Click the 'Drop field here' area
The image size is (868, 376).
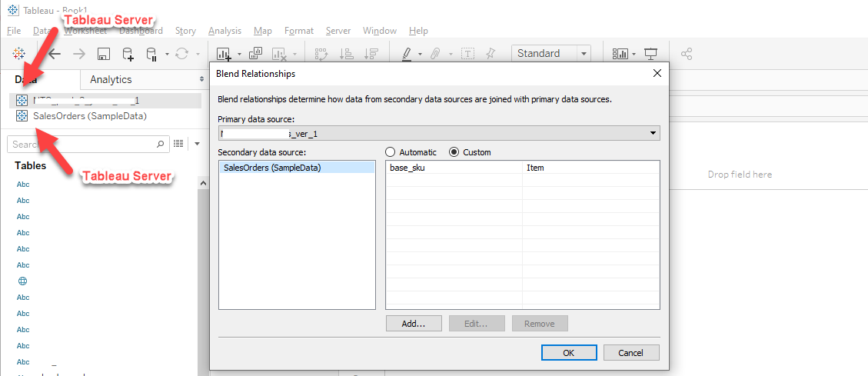[740, 175]
